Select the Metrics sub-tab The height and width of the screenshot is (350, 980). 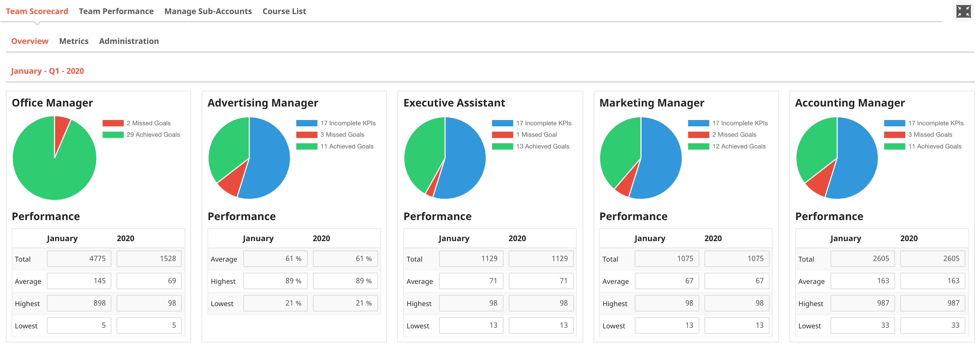pyautogui.click(x=74, y=41)
